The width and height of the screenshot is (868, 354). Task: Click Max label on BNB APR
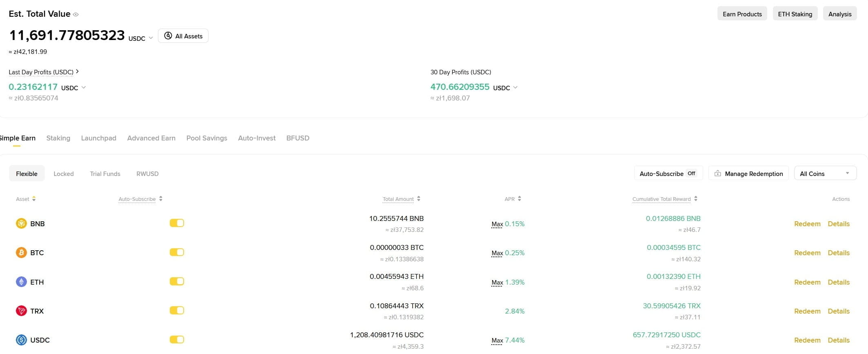pos(497,224)
